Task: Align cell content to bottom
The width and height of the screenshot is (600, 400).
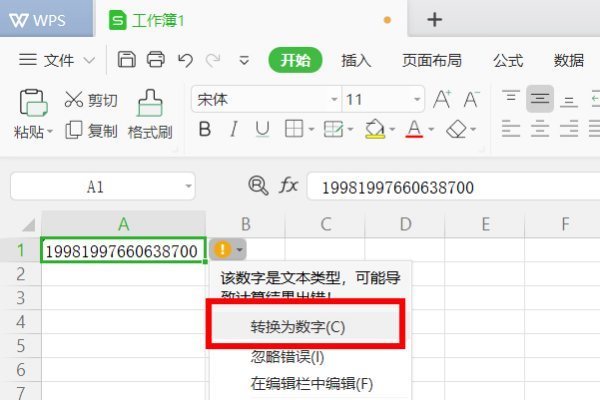Action: click(x=569, y=100)
